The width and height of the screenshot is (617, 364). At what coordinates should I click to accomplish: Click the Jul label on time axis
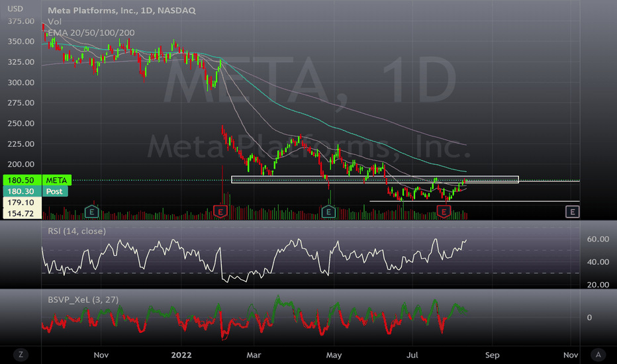(x=412, y=355)
